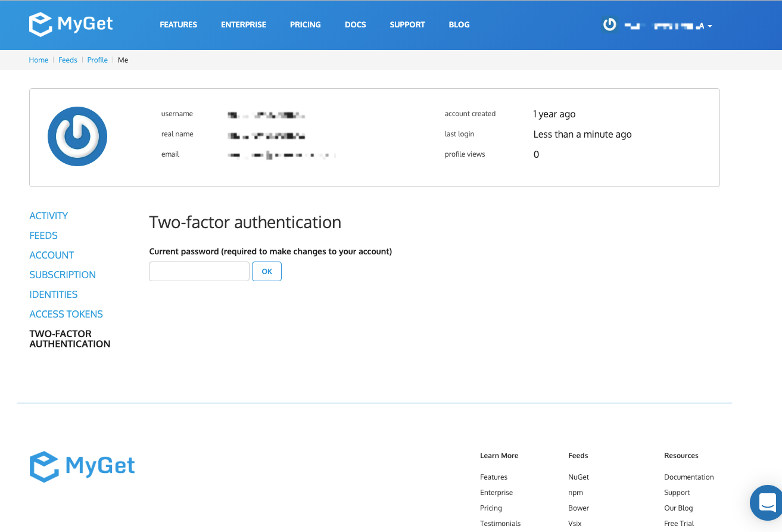Open the footer NuGet feeds link
The width and height of the screenshot is (782, 532).
(579, 477)
